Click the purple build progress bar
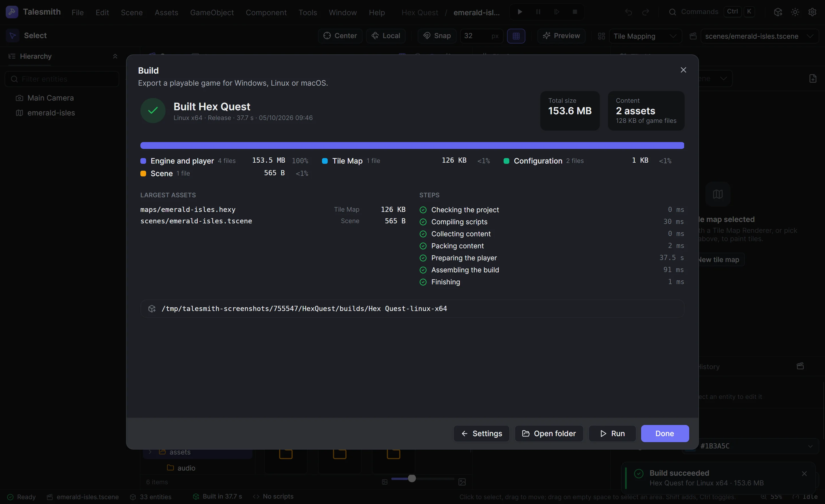The width and height of the screenshot is (825, 504). click(412, 145)
